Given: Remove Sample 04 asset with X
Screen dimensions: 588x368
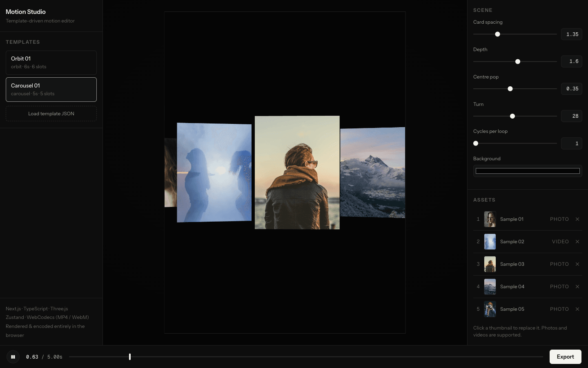Looking at the screenshot, I should (x=577, y=287).
